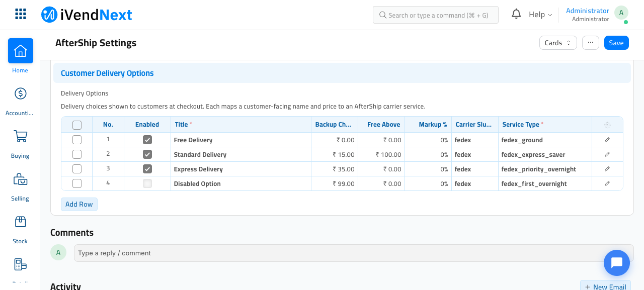Open the Selling module icon

tap(20, 179)
